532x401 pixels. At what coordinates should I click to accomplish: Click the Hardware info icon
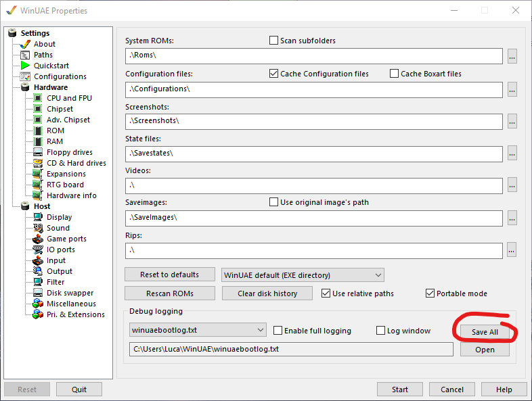(x=38, y=195)
